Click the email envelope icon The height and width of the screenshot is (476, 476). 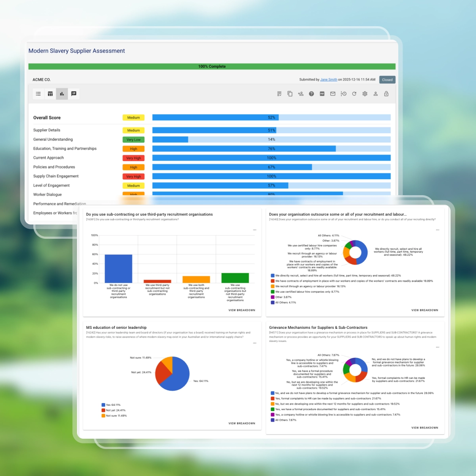pos(333,94)
